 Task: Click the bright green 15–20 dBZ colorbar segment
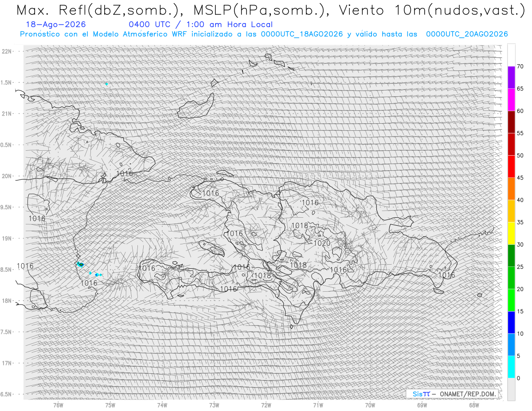511,300
